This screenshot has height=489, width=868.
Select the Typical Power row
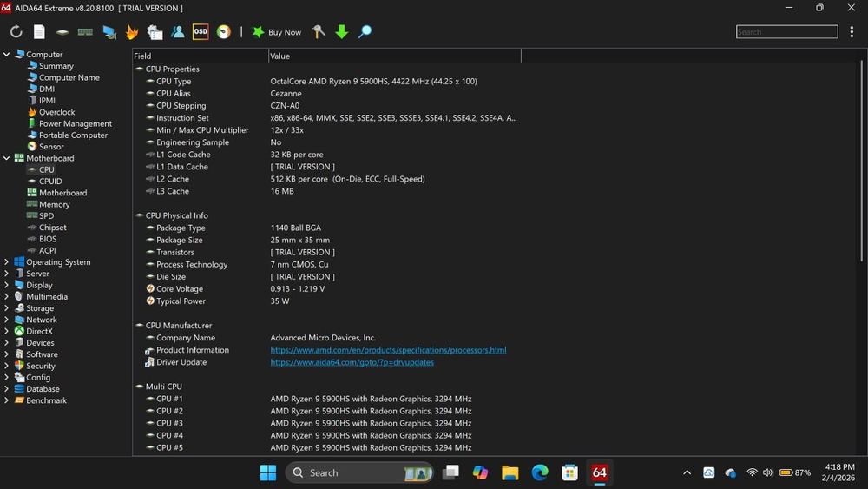[x=326, y=301]
